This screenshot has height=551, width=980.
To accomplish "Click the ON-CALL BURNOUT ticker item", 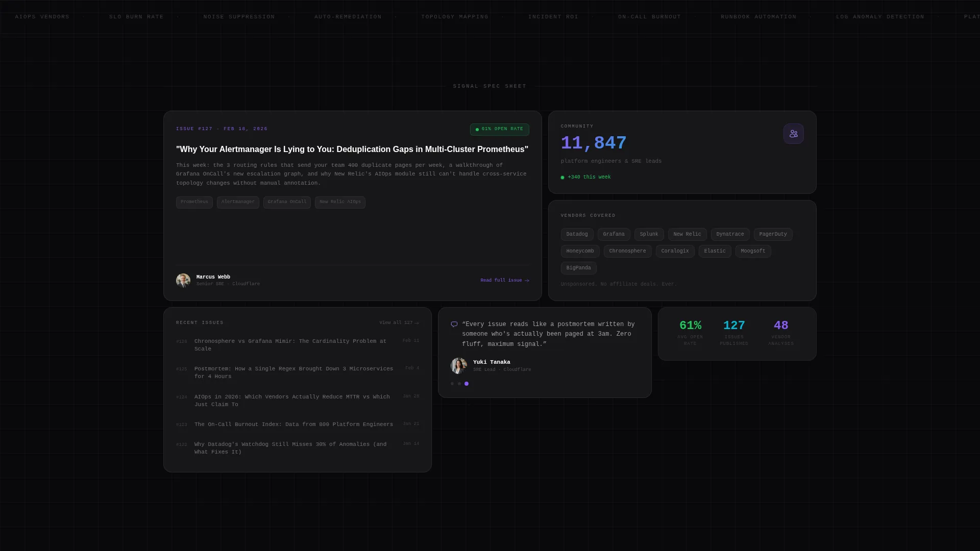I will pyautogui.click(x=650, y=17).
